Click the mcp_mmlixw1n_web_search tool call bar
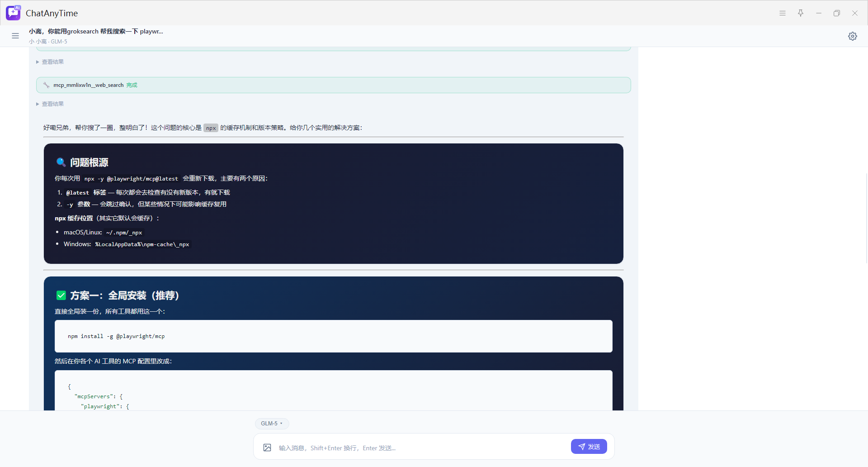This screenshot has width=868, height=467. (x=333, y=85)
